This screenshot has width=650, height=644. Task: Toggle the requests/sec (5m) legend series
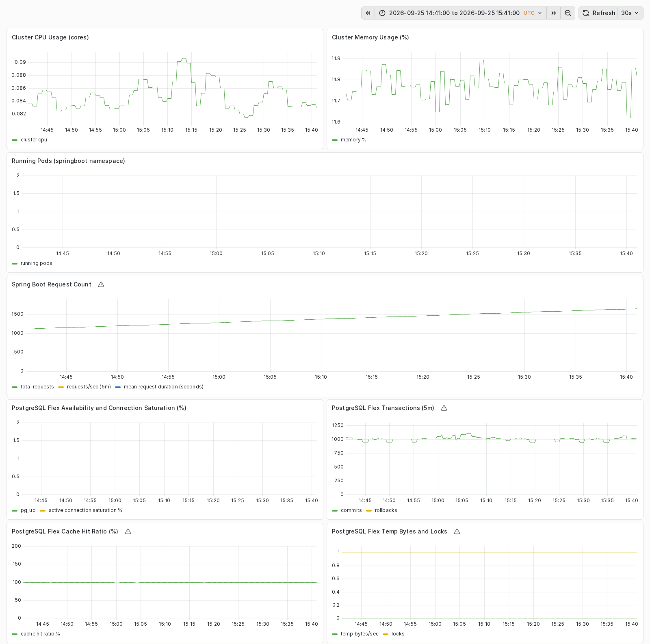coord(89,387)
